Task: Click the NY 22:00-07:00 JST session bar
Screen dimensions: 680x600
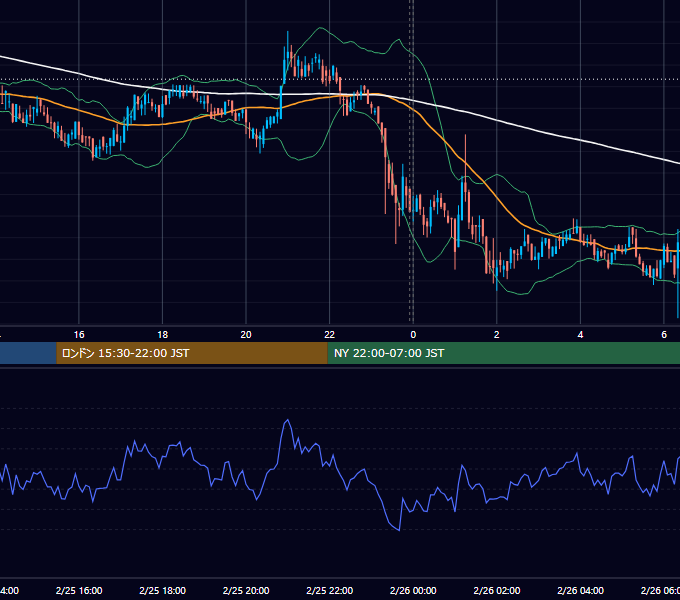Action: (503, 353)
